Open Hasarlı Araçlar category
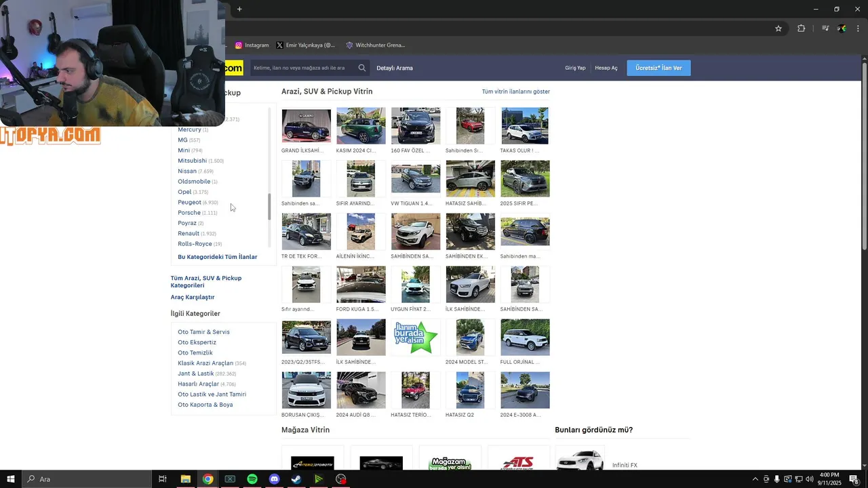 (x=198, y=384)
